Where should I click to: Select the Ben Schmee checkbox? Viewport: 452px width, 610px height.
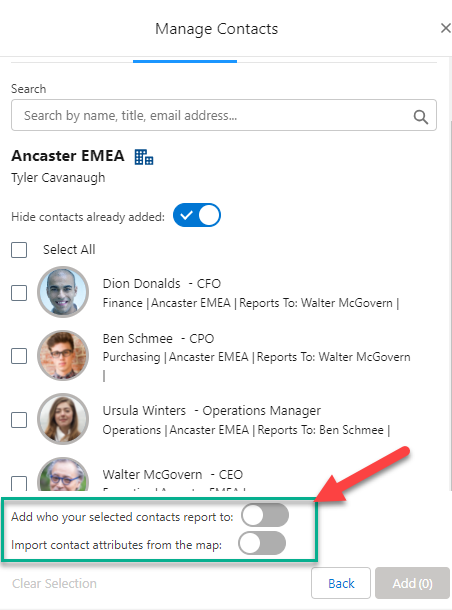pyautogui.click(x=19, y=356)
